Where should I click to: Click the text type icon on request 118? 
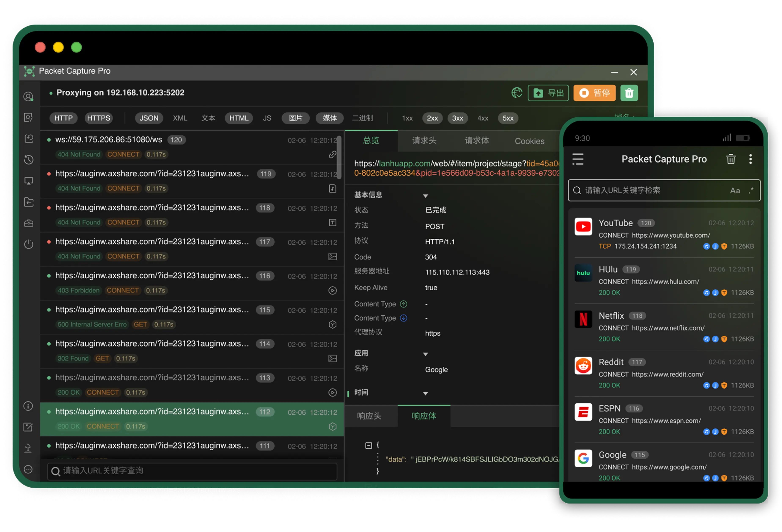click(x=333, y=222)
